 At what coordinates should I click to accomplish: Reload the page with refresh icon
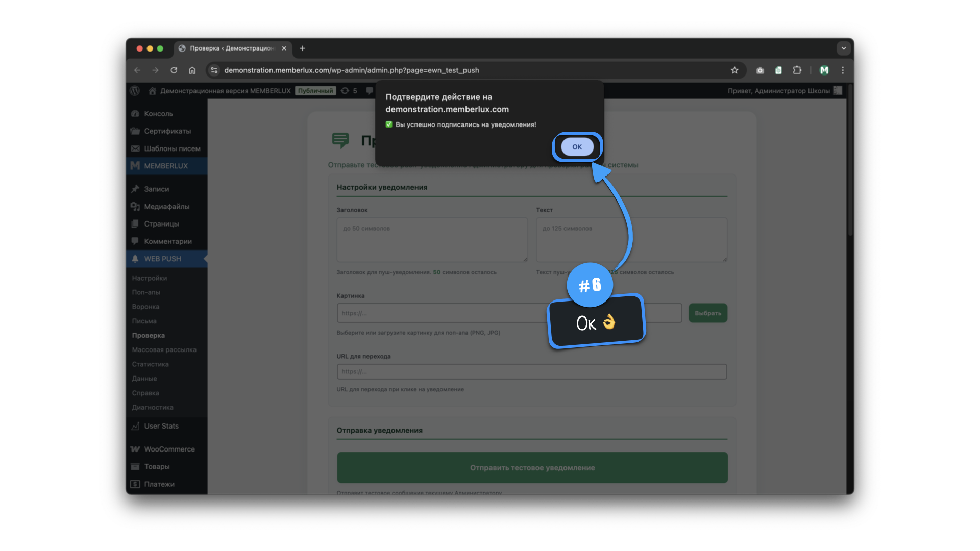[x=174, y=70]
